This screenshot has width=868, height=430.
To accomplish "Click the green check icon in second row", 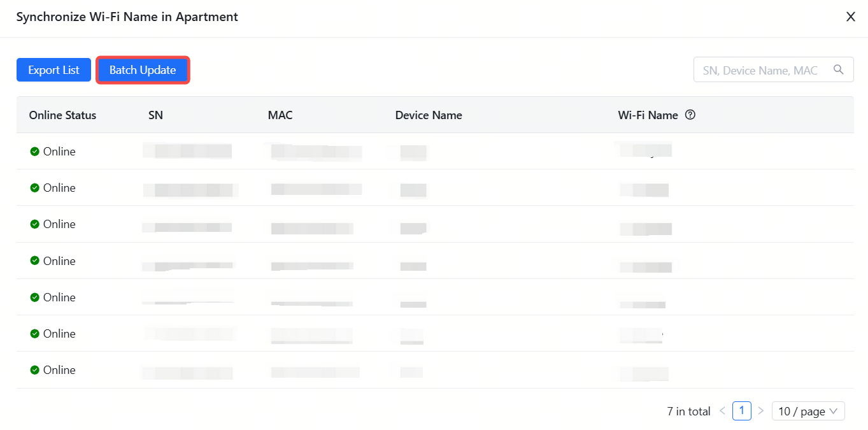I will point(34,188).
